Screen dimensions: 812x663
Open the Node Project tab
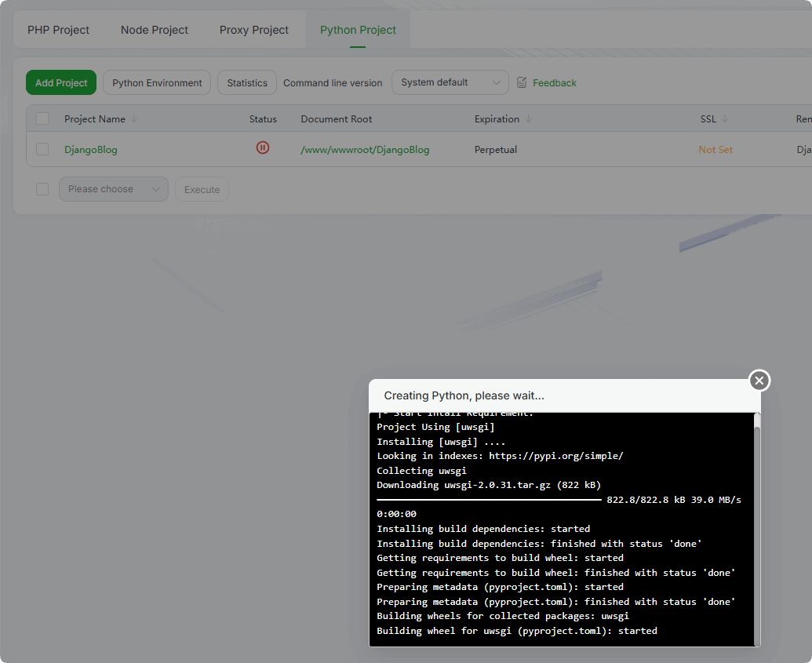coord(155,30)
